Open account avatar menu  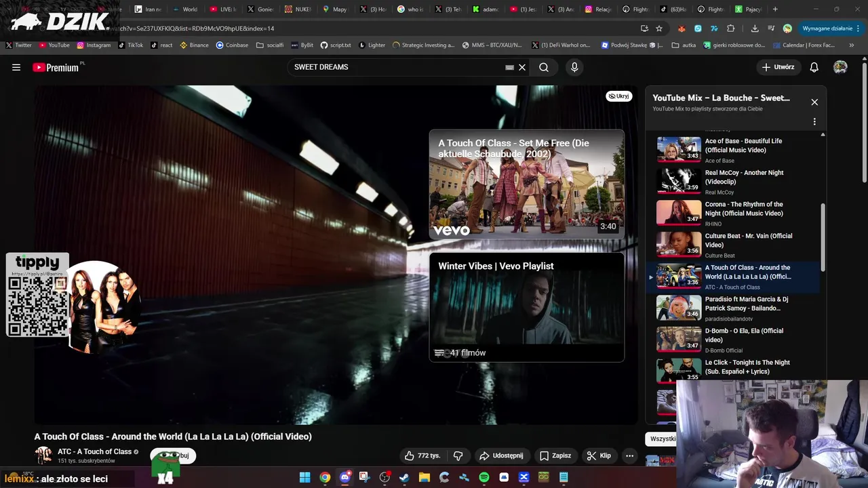[x=840, y=67]
